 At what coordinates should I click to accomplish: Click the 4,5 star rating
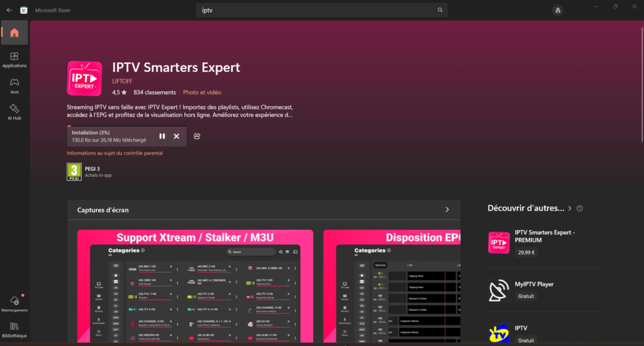point(119,92)
